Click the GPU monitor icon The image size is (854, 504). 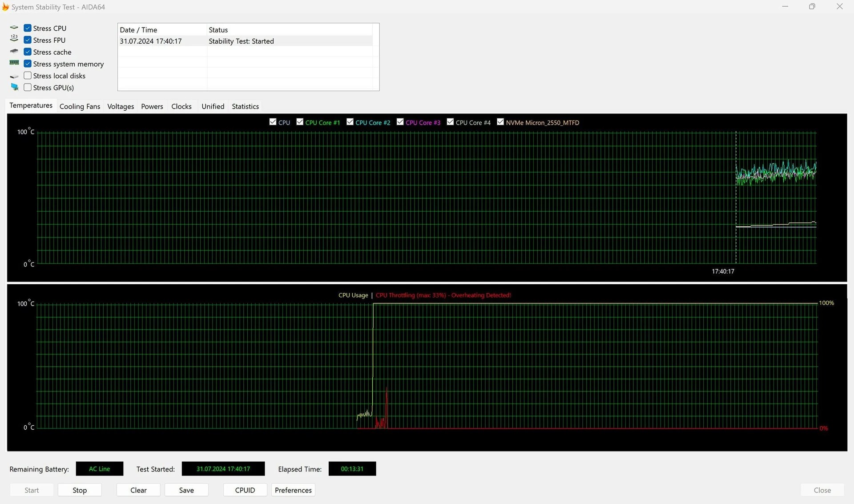tap(15, 87)
